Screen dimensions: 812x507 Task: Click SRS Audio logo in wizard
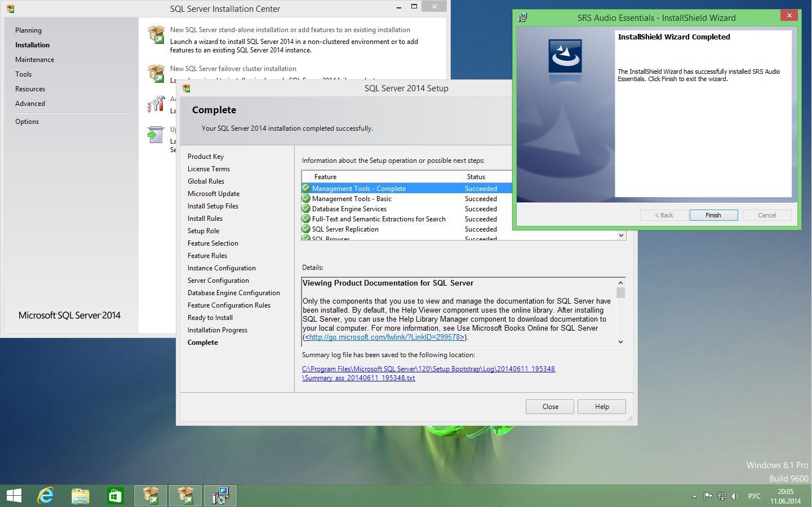click(565, 56)
